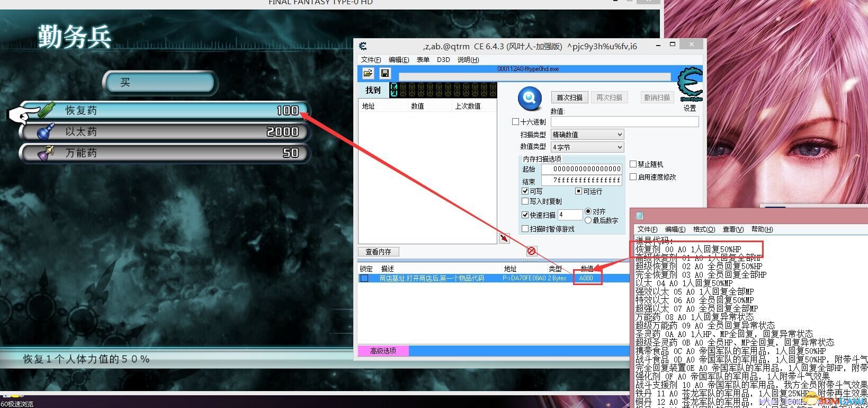868x408 pixels.
Task: Select the 对齐 radio button
Action: (x=588, y=211)
